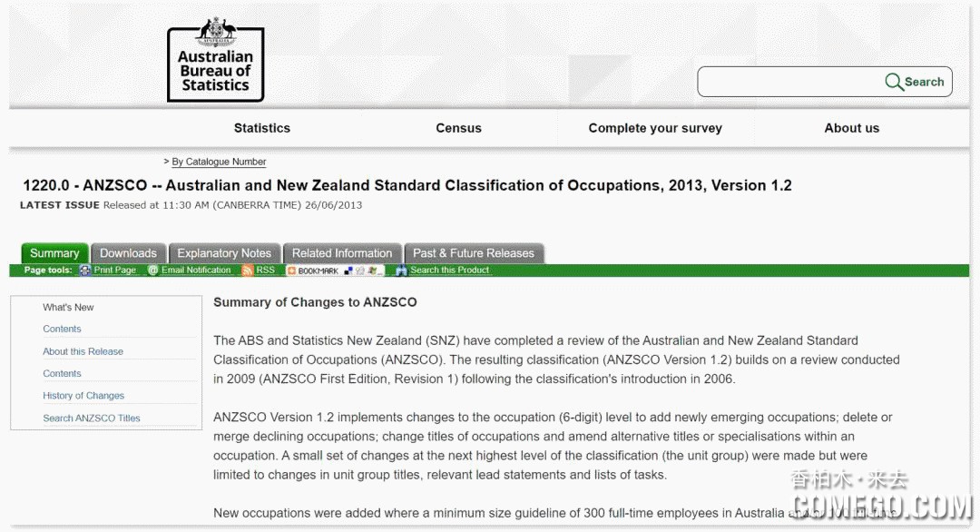This screenshot has height=532, width=980.
Task: Open the Census menu item
Action: click(x=458, y=128)
